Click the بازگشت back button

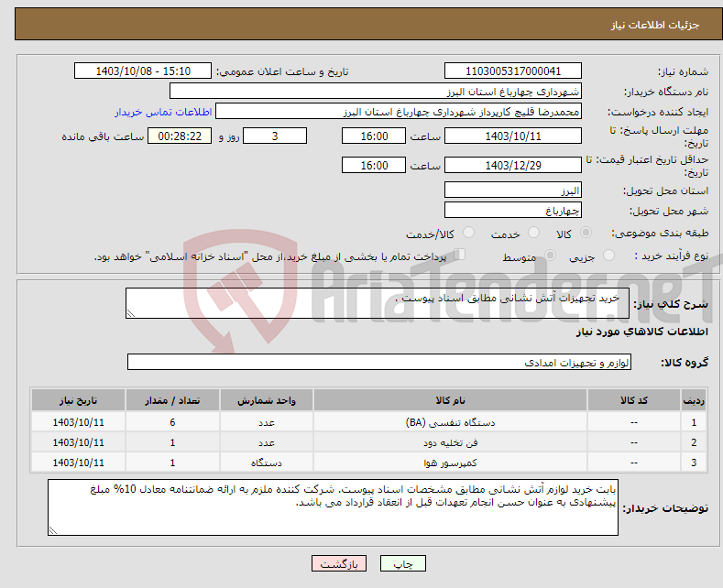(339, 563)
